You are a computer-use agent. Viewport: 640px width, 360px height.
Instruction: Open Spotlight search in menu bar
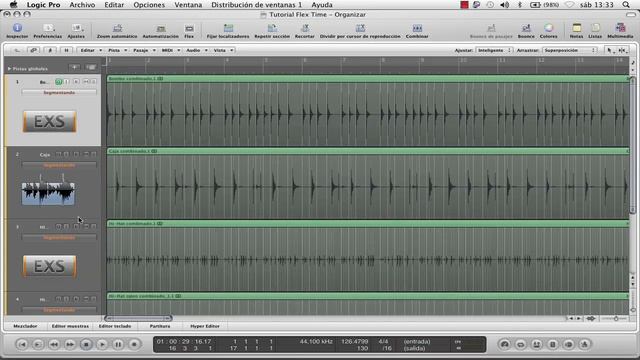626,5
